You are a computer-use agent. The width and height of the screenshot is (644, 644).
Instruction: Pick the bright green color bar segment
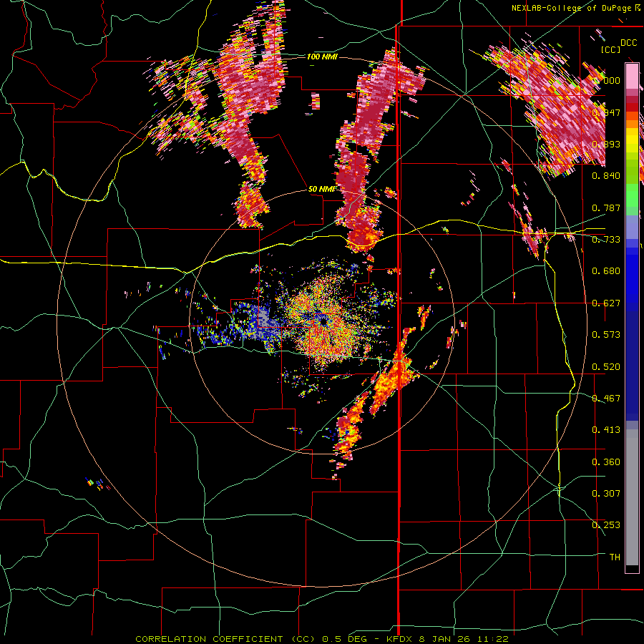click(632, 195)
